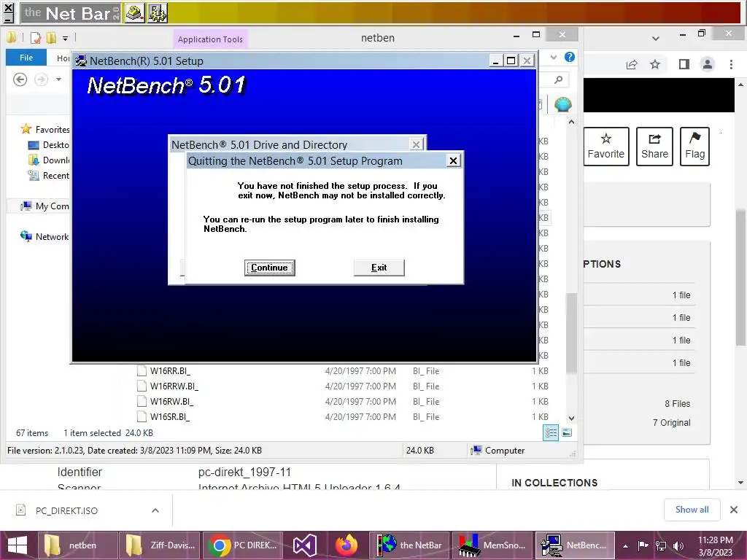Select Favorites in navigation pane

(x=44, y=130)
